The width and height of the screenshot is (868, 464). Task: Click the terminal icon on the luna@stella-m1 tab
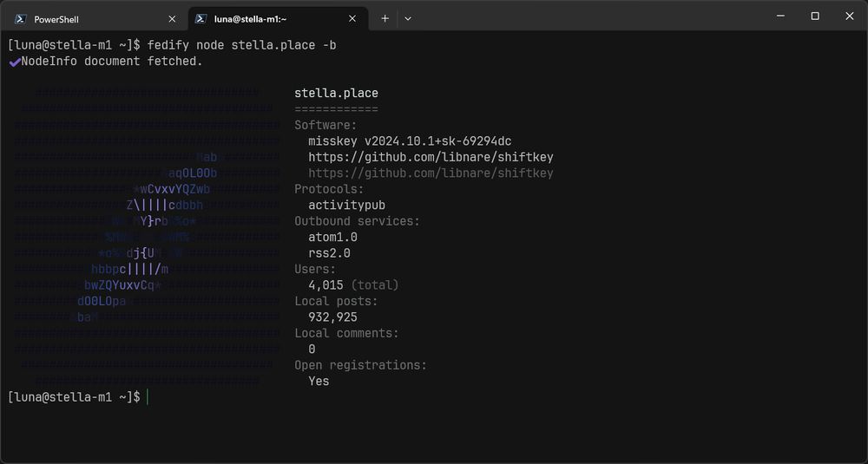tap(201, 18)
